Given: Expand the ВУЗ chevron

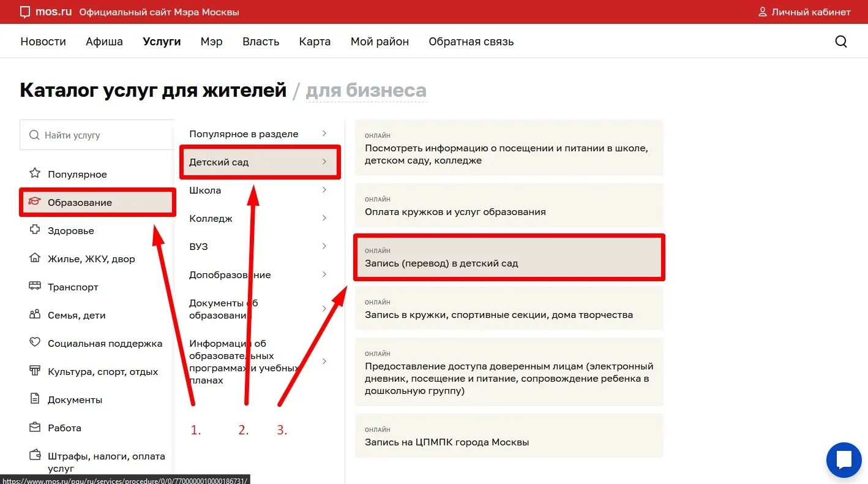Looking at the screenshot, I should coord(324,246).
